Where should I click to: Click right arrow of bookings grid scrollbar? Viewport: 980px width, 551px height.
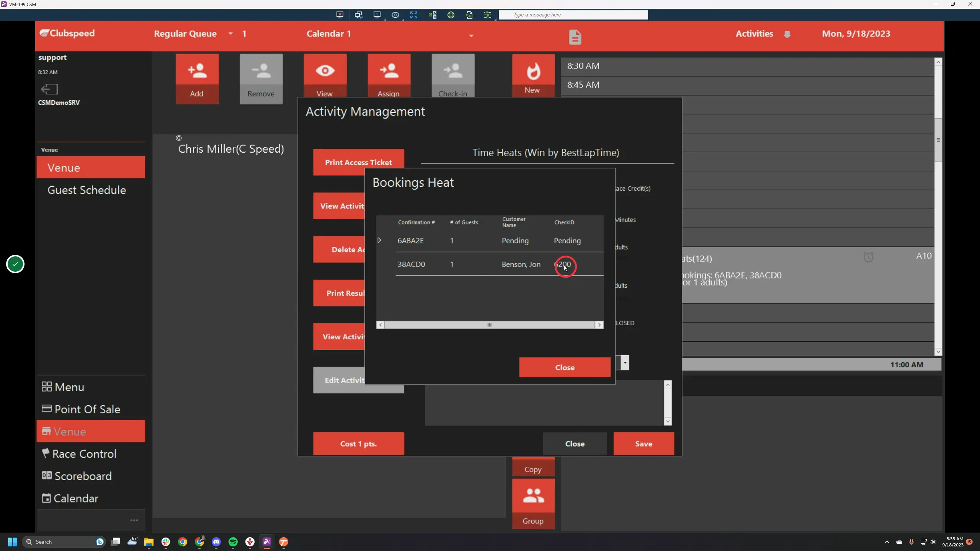[x=599, y=325]
